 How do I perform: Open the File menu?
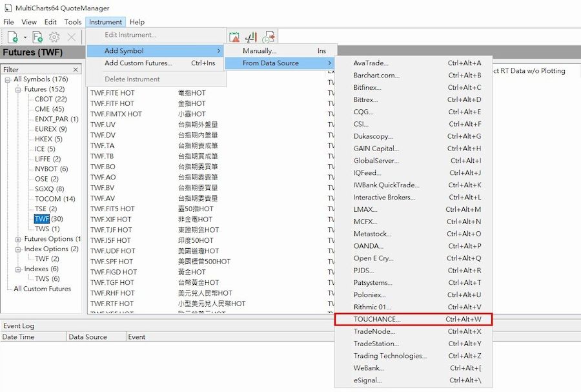coord(8,22)
